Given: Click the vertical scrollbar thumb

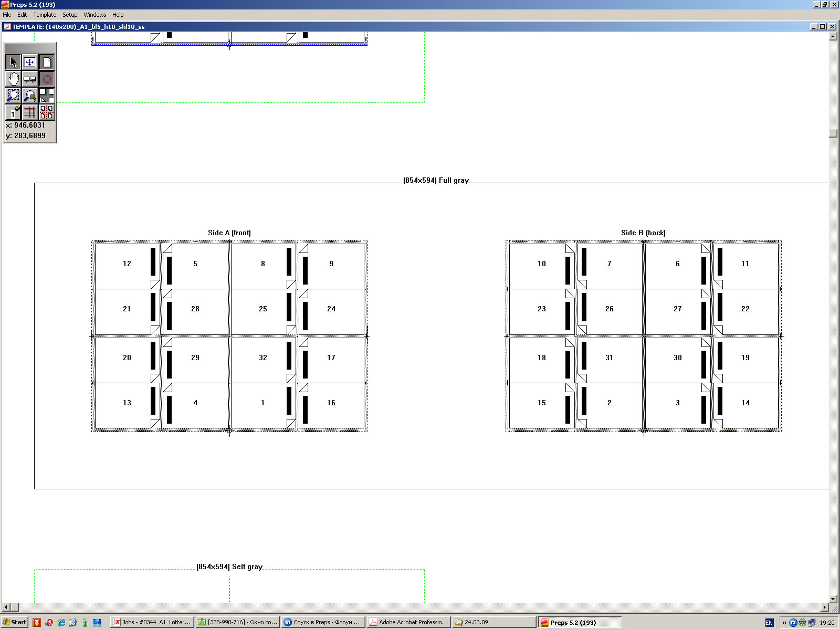Looking at the screenshot, I should [833, 133].
